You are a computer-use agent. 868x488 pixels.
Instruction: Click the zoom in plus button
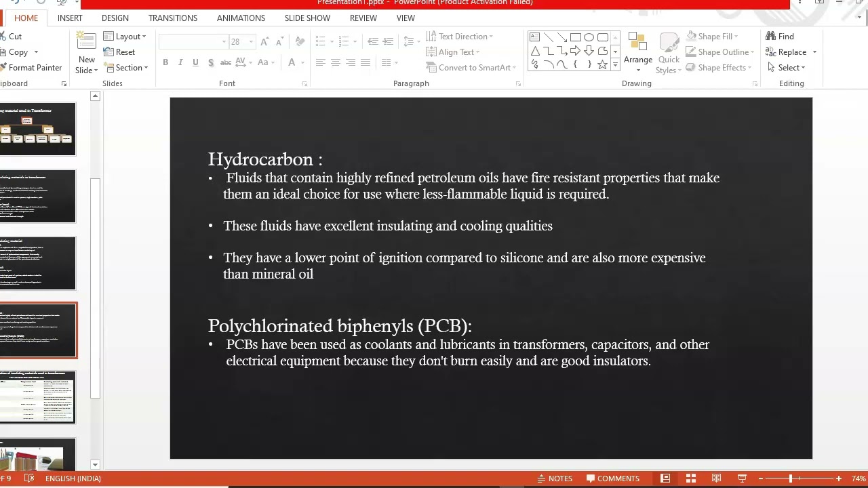(839, 479)
